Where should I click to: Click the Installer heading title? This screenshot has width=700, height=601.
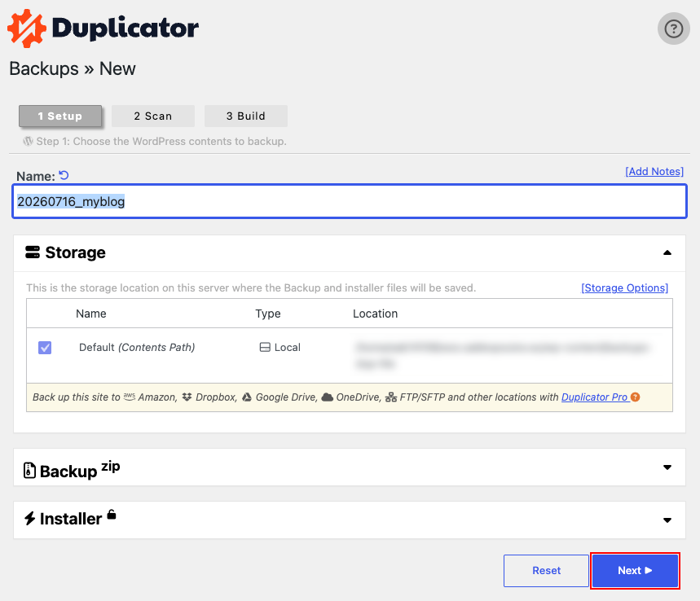point(71,519)
